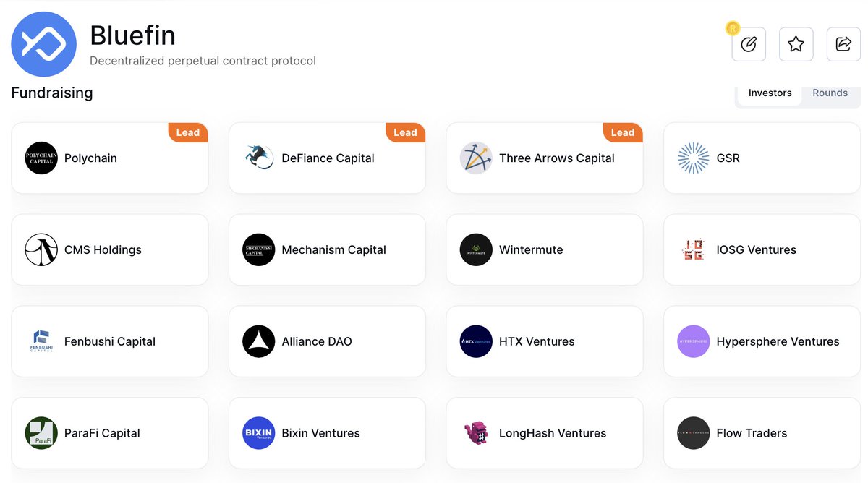This screenshot has height=483, width=868.
Task: Click the GSR starburst logo
Action: coord(693,158)
